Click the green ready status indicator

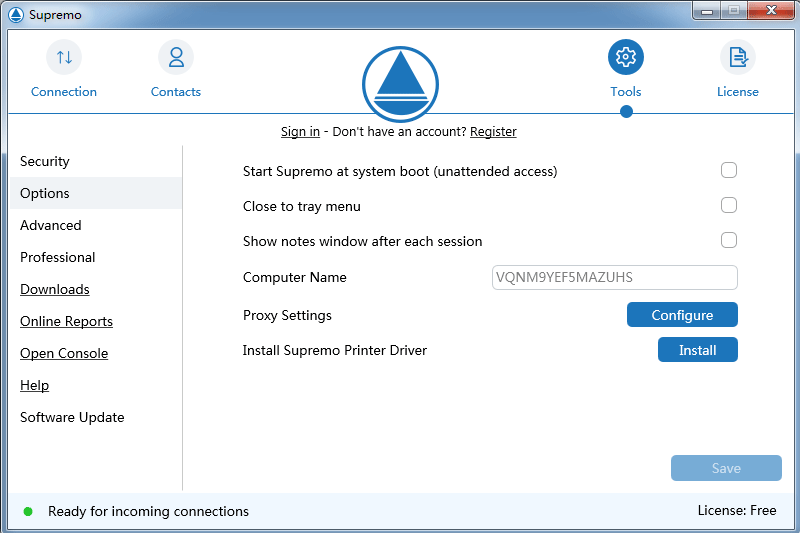(28, 511)
